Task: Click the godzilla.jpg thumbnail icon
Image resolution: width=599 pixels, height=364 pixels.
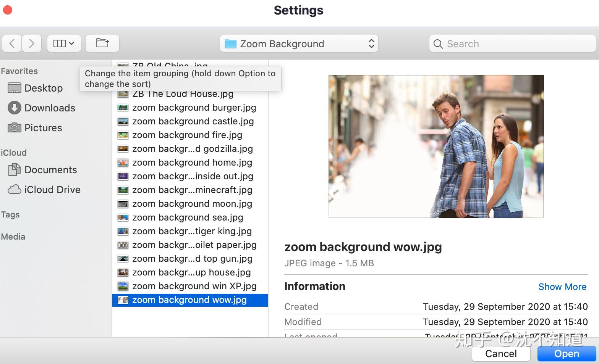Action: tap(123, 149)
